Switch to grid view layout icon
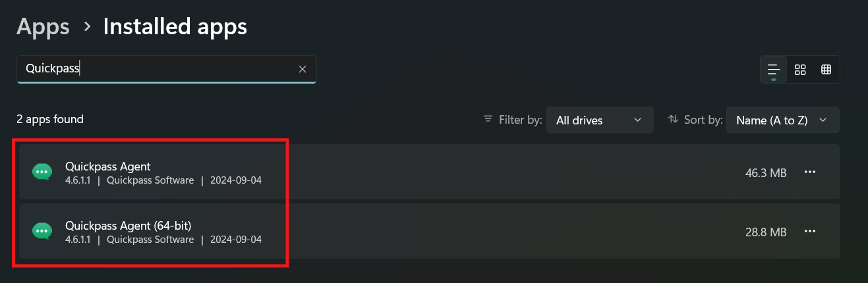The image size is (868, 283). pyautogui.click(x=800, y=69)
